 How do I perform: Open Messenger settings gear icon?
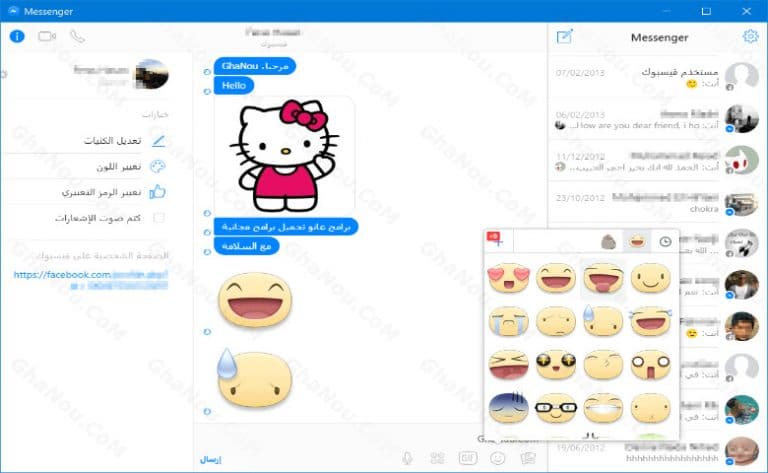[x=750, y=36]
